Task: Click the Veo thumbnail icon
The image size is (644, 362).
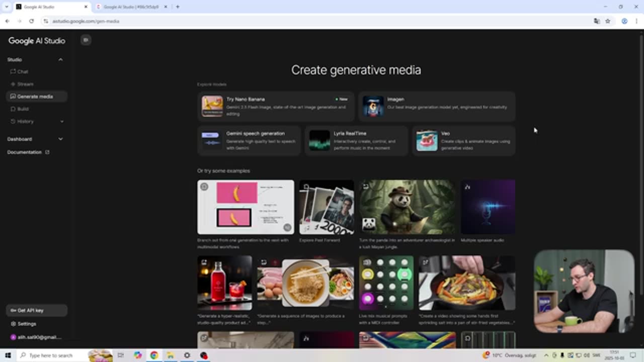Action: 427,141
